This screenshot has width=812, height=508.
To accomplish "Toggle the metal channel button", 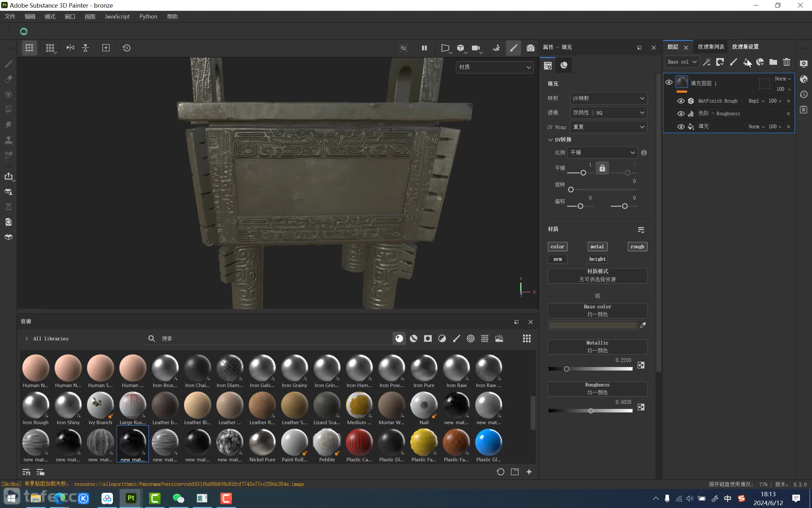I will pyautogui.click(x=597, y=247).
